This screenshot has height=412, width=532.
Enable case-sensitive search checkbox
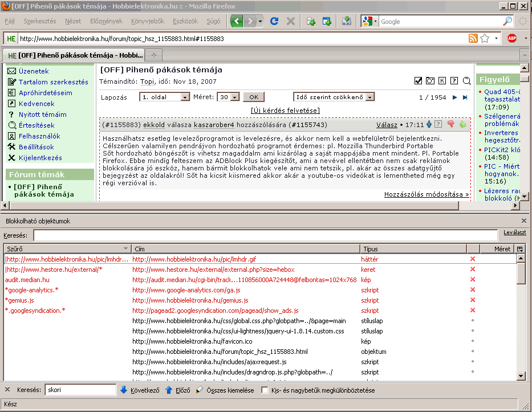point(265,390)
